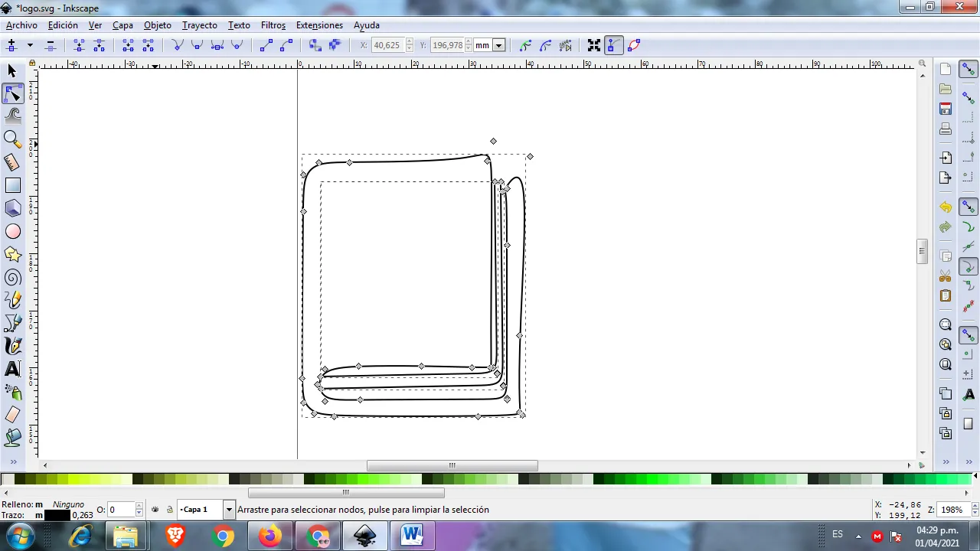The width and height of the screenshot is (980, 551).
Task: Increase the Y coordinate spinner value
Action: click(468, 42)
